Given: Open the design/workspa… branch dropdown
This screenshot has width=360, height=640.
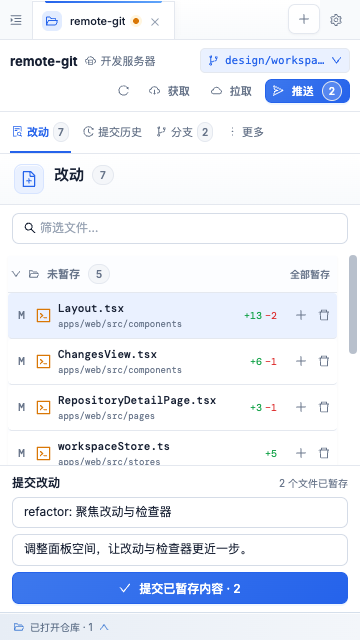Looking at the screenshot, I should coord(275,60).
